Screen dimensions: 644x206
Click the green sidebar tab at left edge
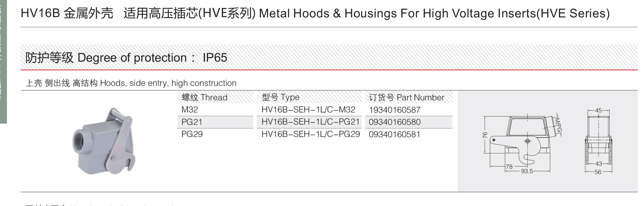3,62
